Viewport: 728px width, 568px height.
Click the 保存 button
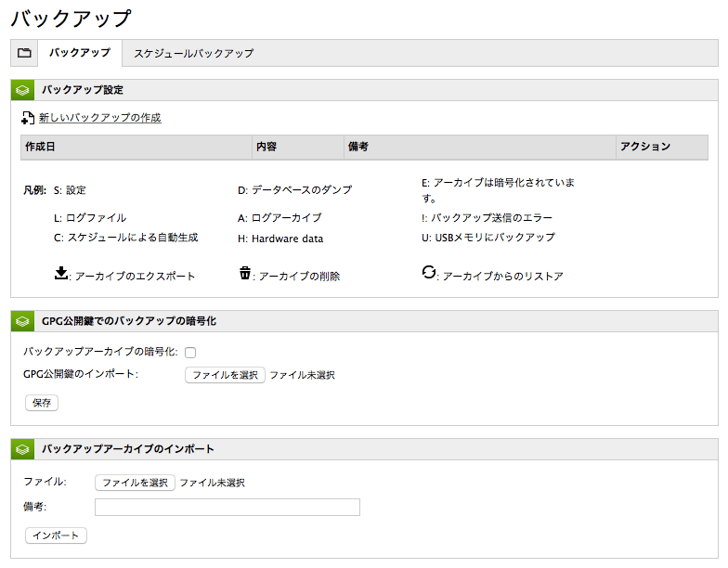[42, 403]
